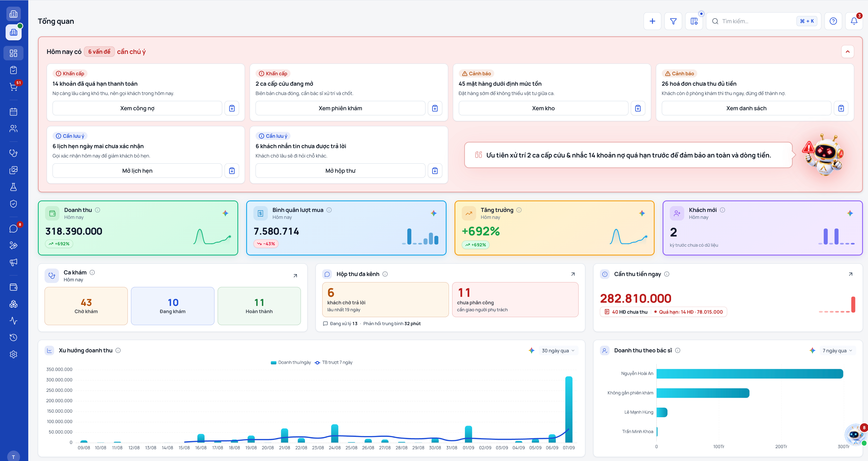The width and height of the screenshot is (868, 461).
Task: Toggle the TB trượt 7 ngày legend series
Action: [x=334, y=363]
